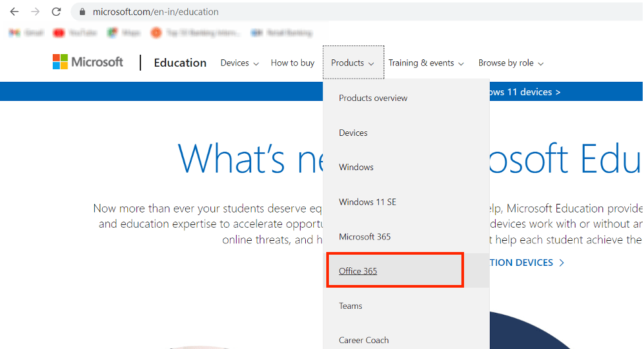Collapse the Products dropdown menu

[353, 63]
